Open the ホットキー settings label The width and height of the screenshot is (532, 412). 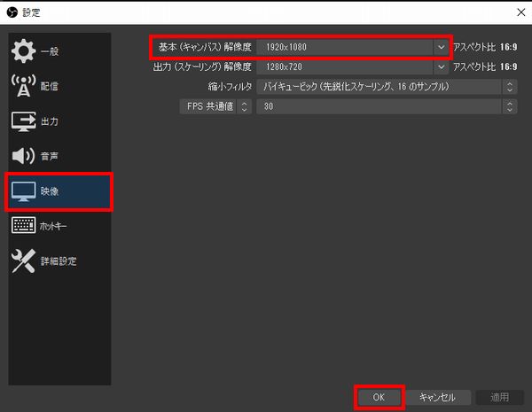click(53, 226)
